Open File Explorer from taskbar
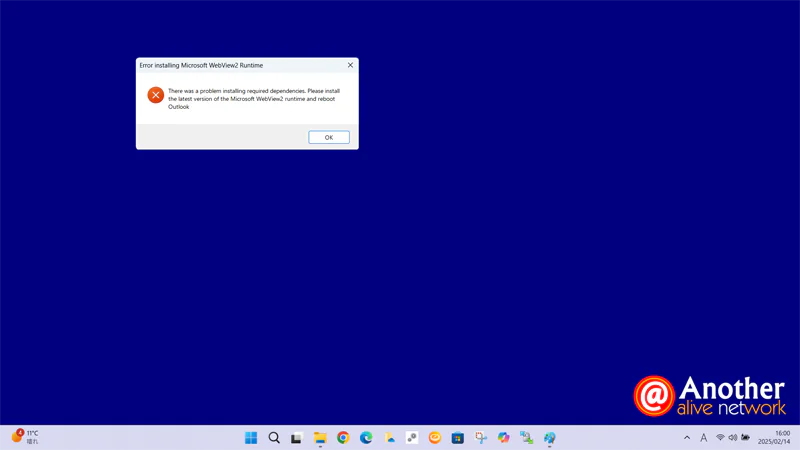Screen dimensions: 800x450 [320, 438]
